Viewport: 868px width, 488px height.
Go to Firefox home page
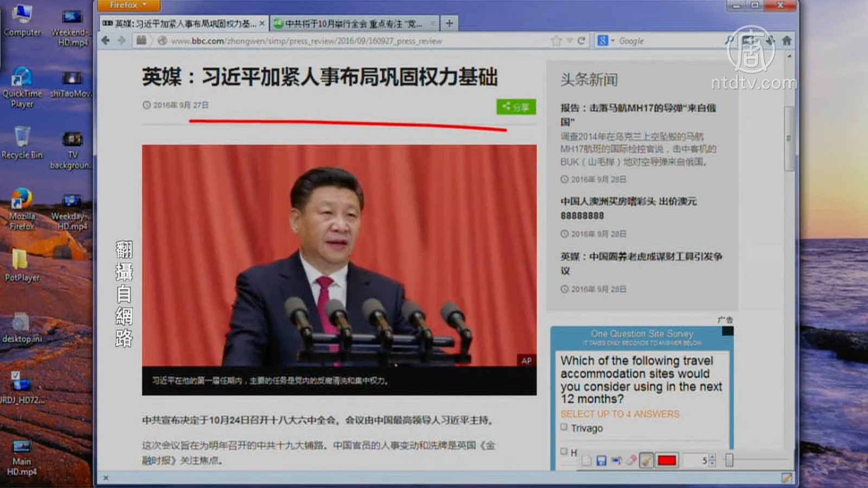[x=786, y=41]
